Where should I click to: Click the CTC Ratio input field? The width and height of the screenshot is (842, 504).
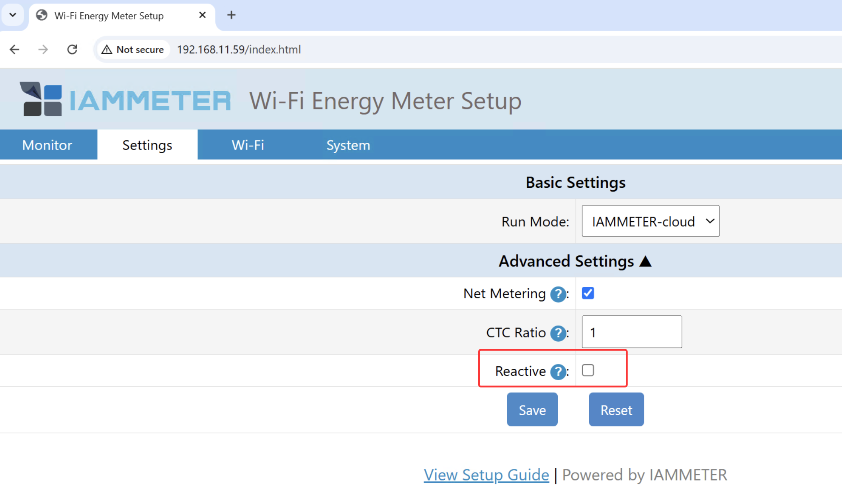click(x=631, y=332)
